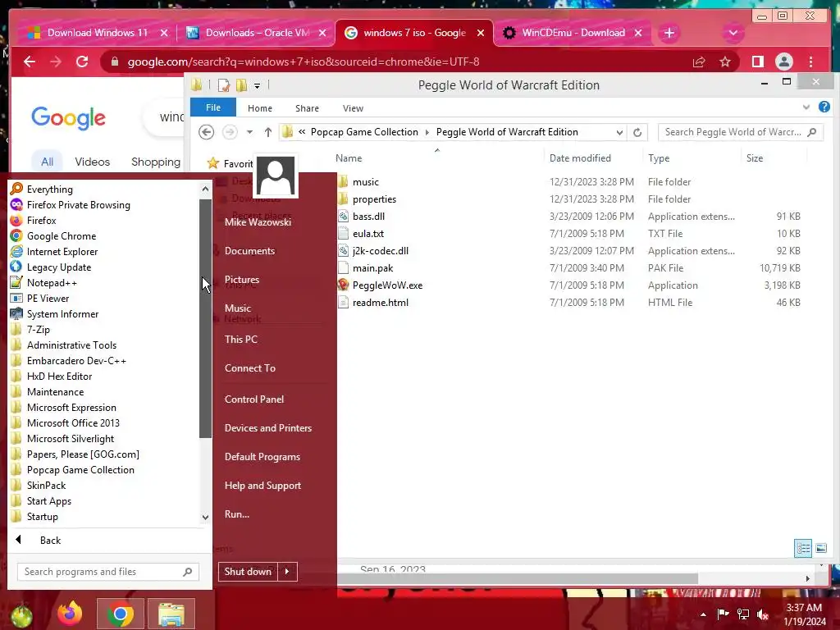Switch to the Share ribbon tab
This screenshot has width=840, height=630.
coord(307,108)
